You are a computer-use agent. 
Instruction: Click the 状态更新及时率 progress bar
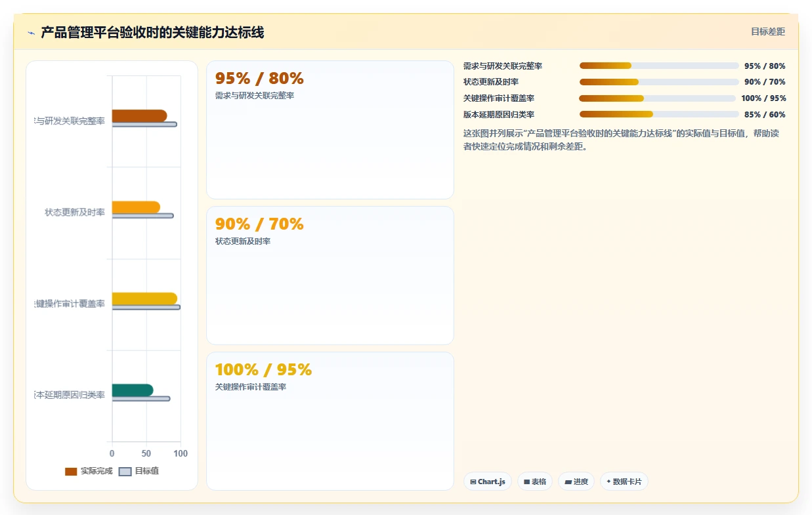pyautogui.click(x=659, y=82)
